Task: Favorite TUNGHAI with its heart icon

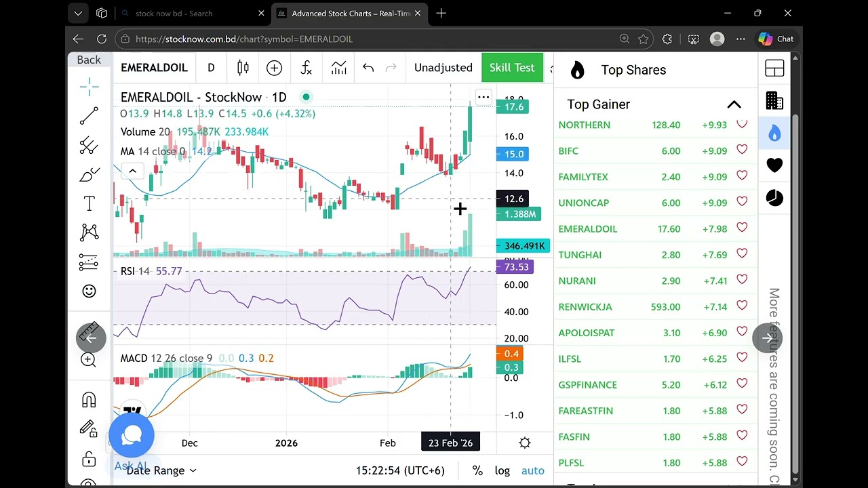Action: 742,253
